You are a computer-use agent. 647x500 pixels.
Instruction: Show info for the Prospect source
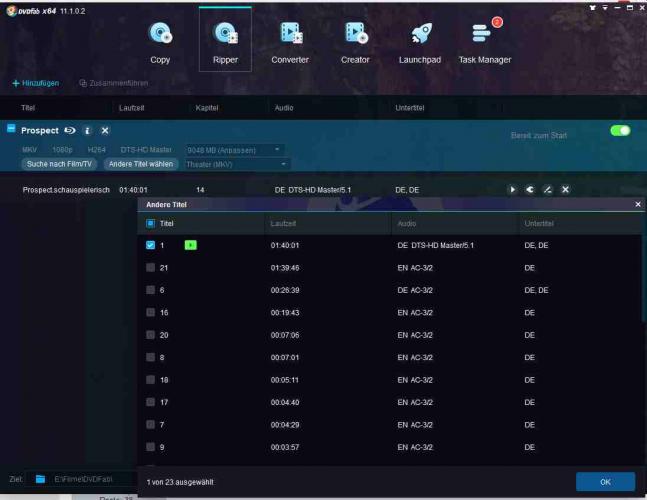[x=87, y=131]
